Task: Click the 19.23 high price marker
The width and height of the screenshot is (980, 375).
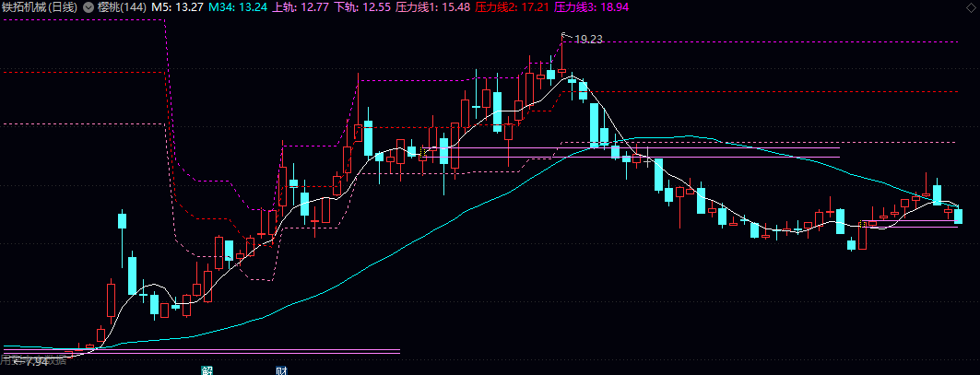Action: 588,39
